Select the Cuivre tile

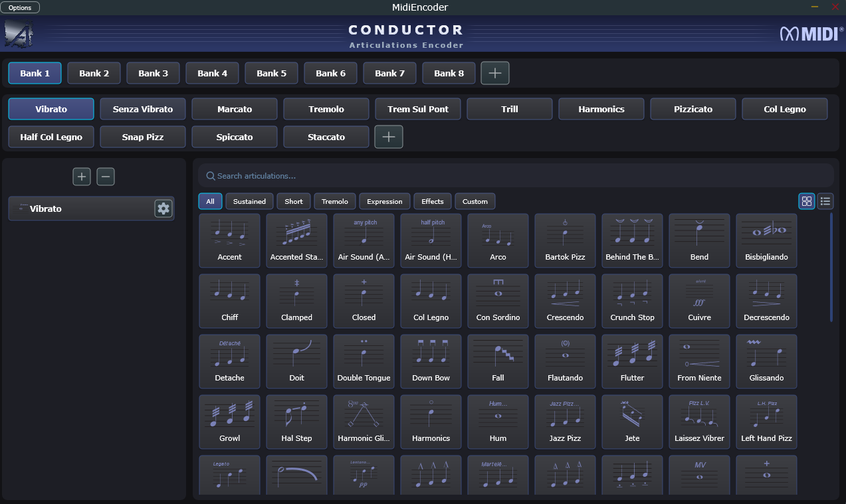coord(699,301)
